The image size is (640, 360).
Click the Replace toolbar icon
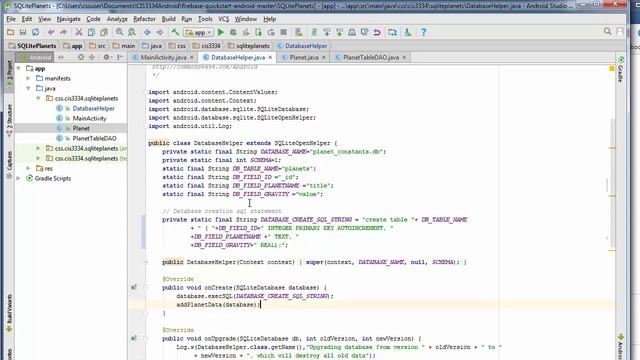132,32
